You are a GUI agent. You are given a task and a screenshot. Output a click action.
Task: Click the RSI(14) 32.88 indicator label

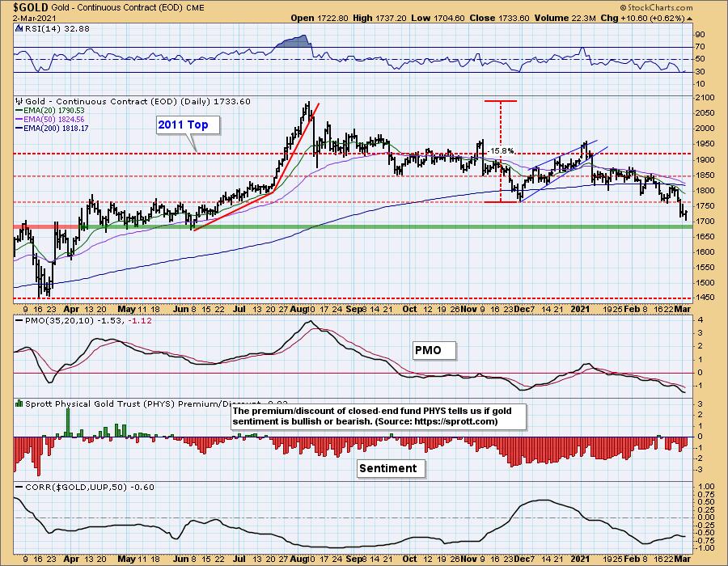click(x=57, y=28)
